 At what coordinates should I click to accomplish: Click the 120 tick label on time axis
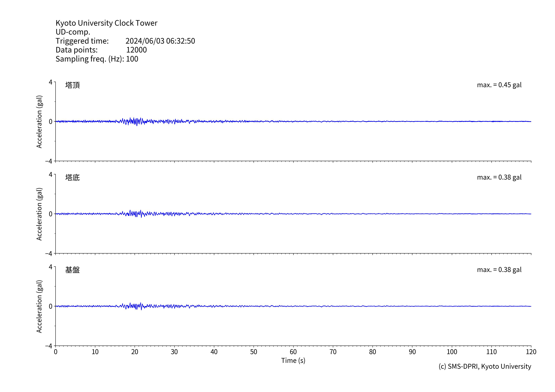(x=531, y=352)
